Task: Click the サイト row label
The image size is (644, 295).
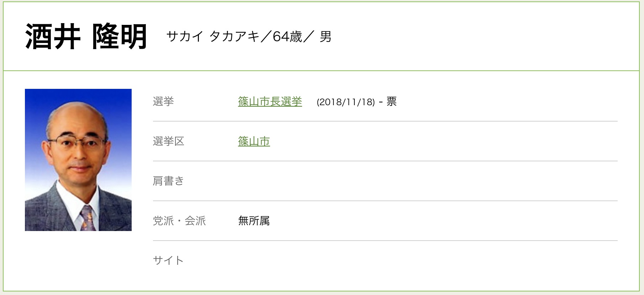Action: point(168,261)
